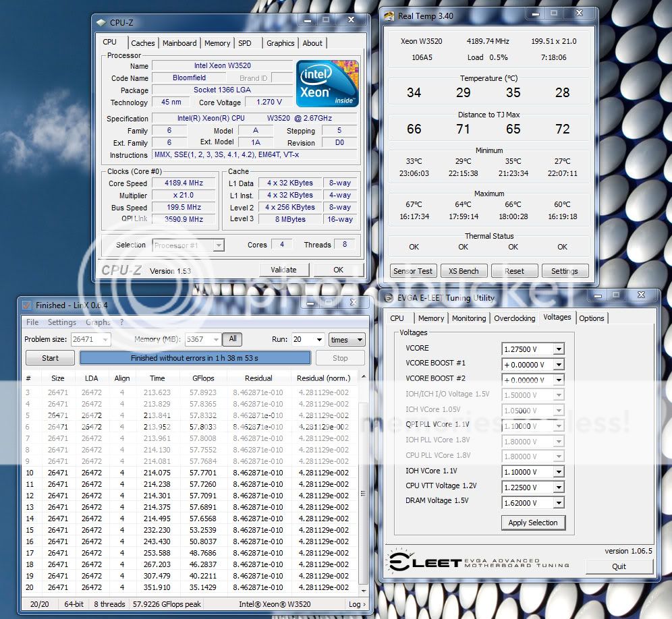Open Real Temp Settings
The height and width of the screenshot is (619, 672).
coord(565,271)
